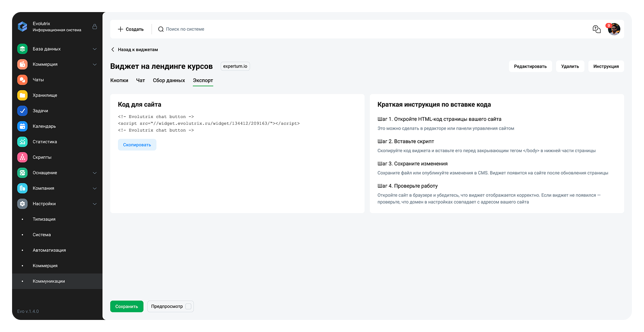The image size is (644, 332).
Task: Open the Задачи checkmark icon
Action: point(23,111)
